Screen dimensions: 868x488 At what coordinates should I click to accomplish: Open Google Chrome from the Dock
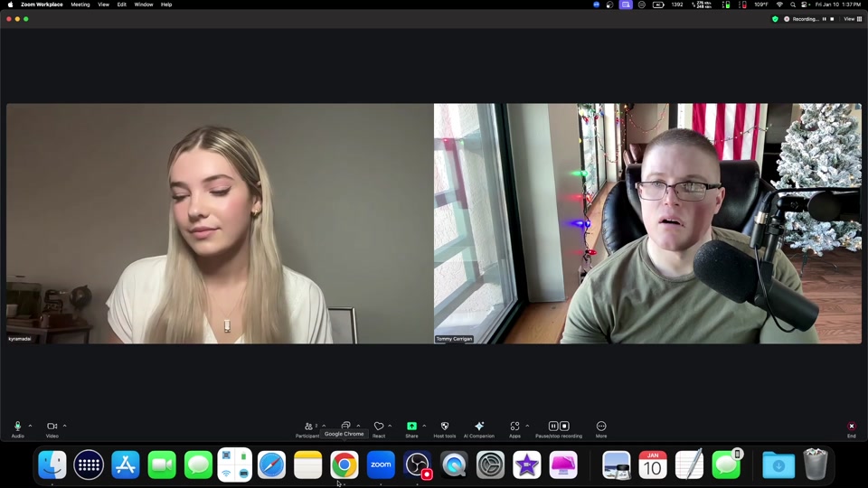(344, 465)
